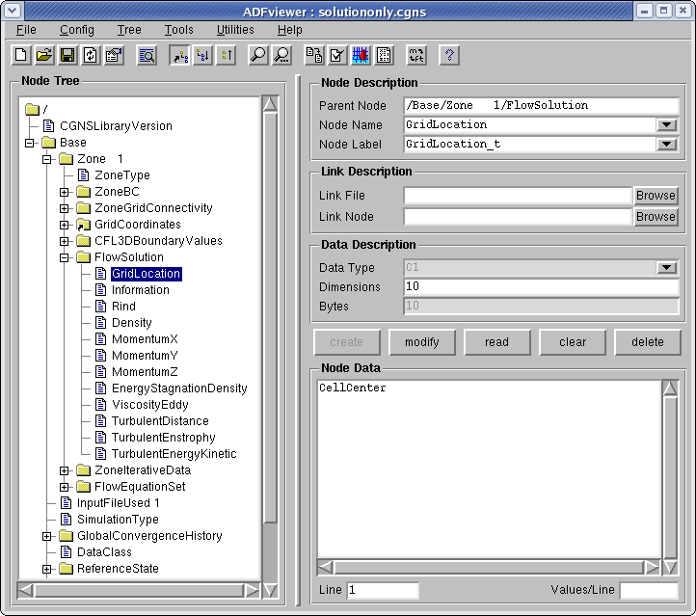Click the clear button
This screenshot has height=616, width=696.
573,342
